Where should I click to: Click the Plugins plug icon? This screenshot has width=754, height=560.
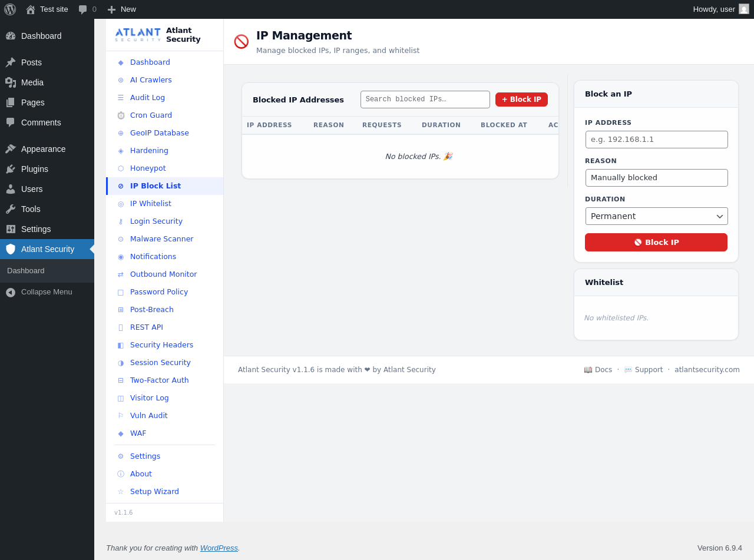11,169
